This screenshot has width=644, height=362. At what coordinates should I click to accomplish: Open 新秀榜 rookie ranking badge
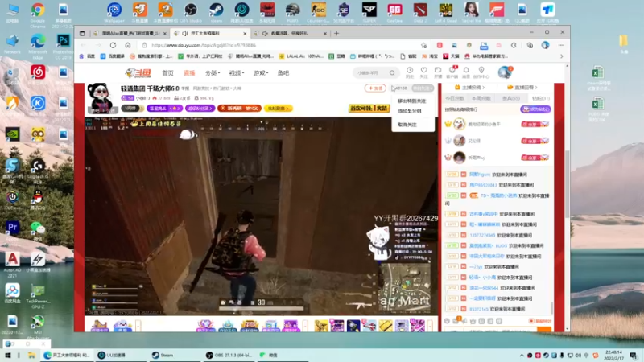[239, 109]
